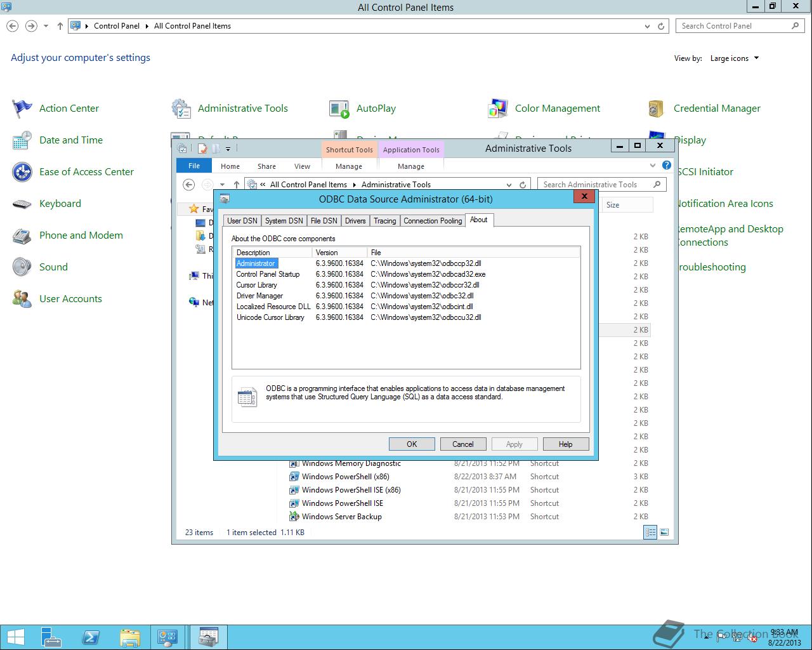This screenshot has height=650, width=812.
Task: Open the File menu in Administrative Tools
Action: point(194,166)
